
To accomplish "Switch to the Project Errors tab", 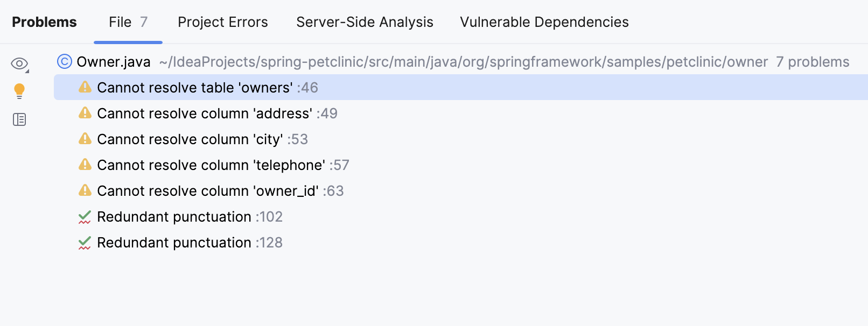I will (222, 22).
